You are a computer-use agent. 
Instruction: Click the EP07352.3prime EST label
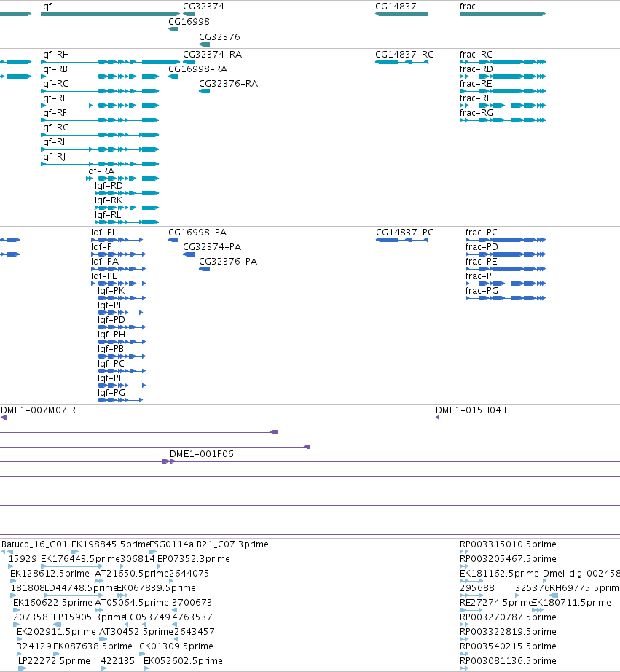[194, 559]
